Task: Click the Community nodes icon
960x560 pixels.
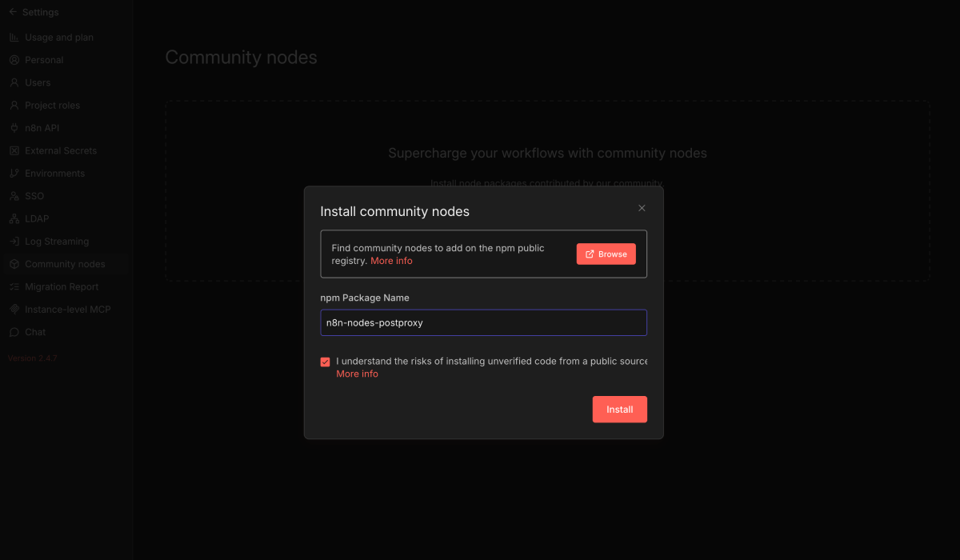Action: pyautogui.click(x=14, y=263)
